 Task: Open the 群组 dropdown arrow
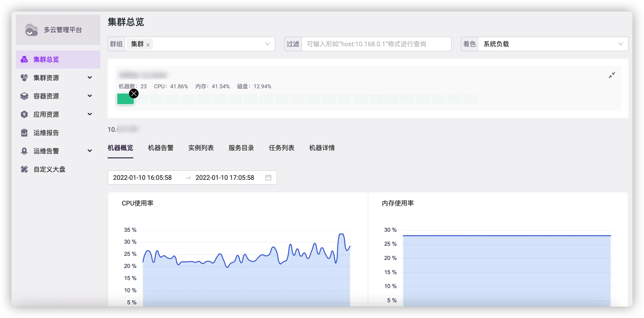point(267,44)
